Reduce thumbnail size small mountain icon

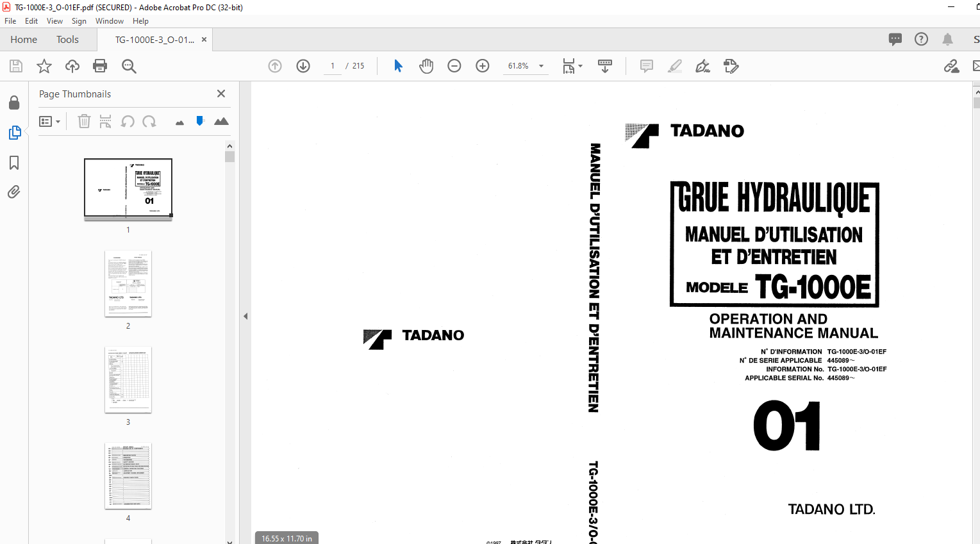point(179,122)
